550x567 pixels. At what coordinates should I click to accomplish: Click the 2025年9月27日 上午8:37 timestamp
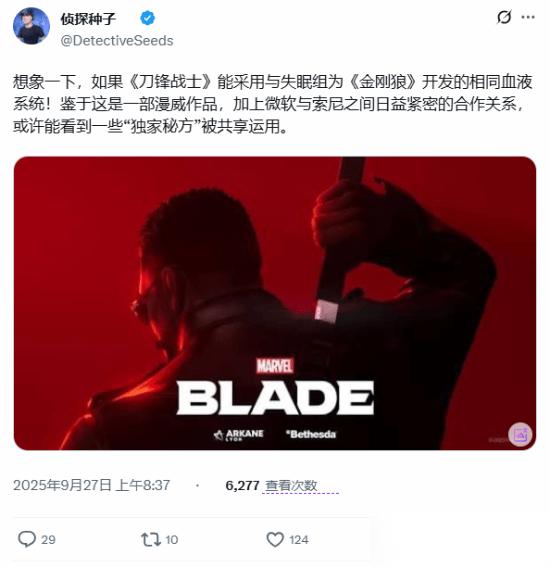91,485
